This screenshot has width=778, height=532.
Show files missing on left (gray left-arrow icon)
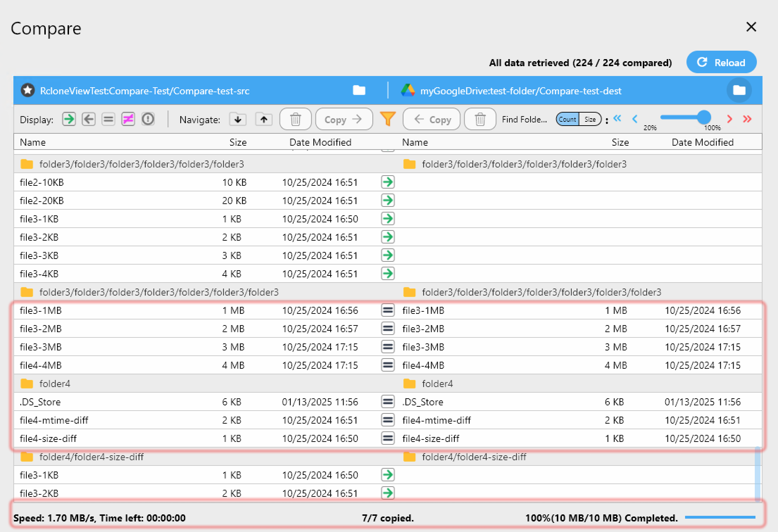coord(89,119)
